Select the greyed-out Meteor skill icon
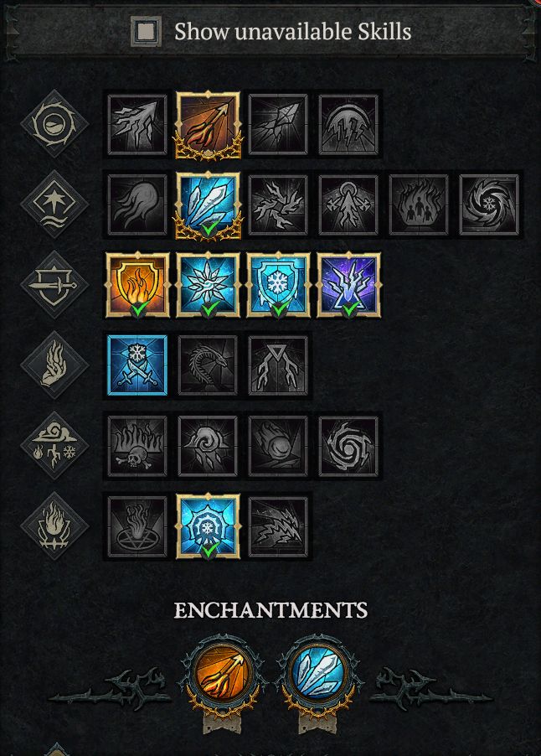The image size is (541, 756). pos(278,446)
